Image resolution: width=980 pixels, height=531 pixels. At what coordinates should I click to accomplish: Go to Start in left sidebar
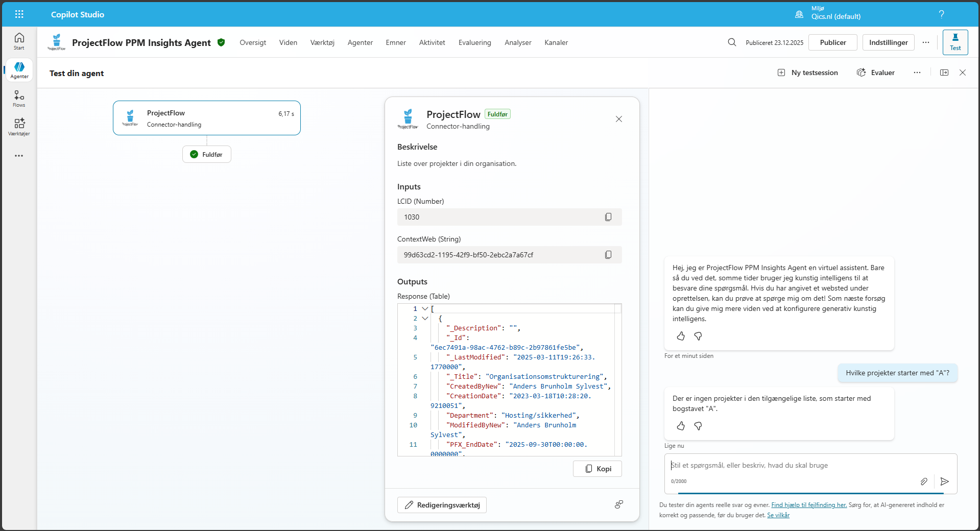19,41
